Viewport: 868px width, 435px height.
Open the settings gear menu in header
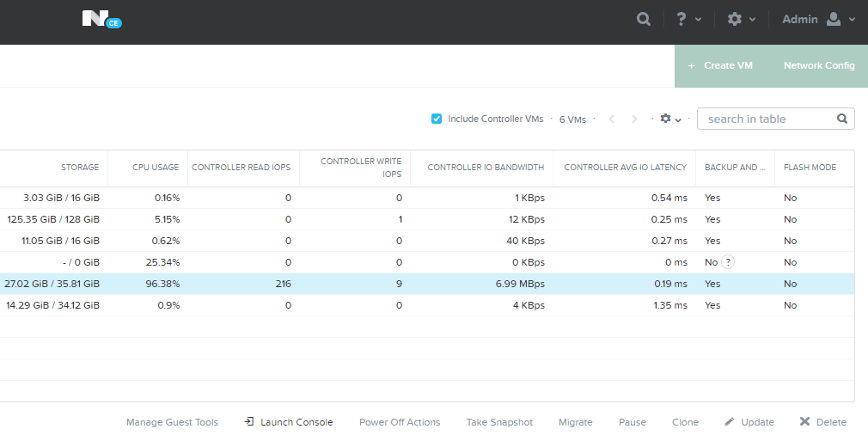point(740,19)
